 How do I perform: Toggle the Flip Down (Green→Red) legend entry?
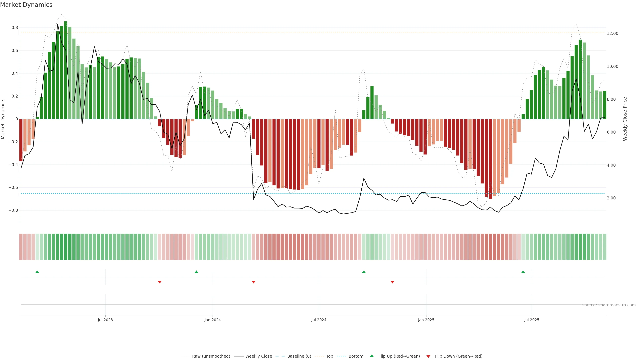(x=459, y=356)
